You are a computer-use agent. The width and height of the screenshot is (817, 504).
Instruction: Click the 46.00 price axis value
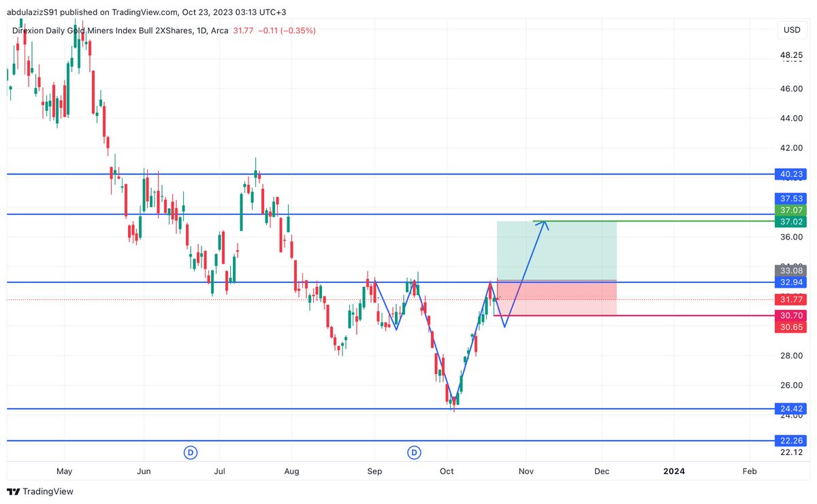(792, 88)
